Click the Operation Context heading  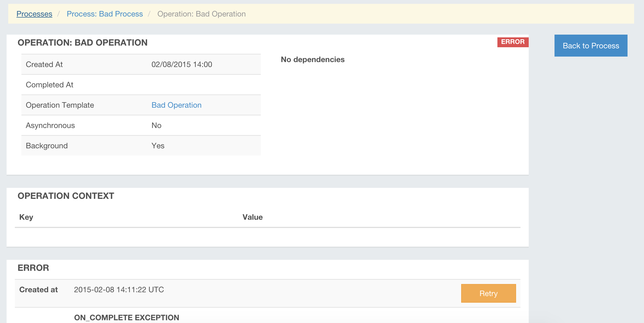tap(66, 196)
